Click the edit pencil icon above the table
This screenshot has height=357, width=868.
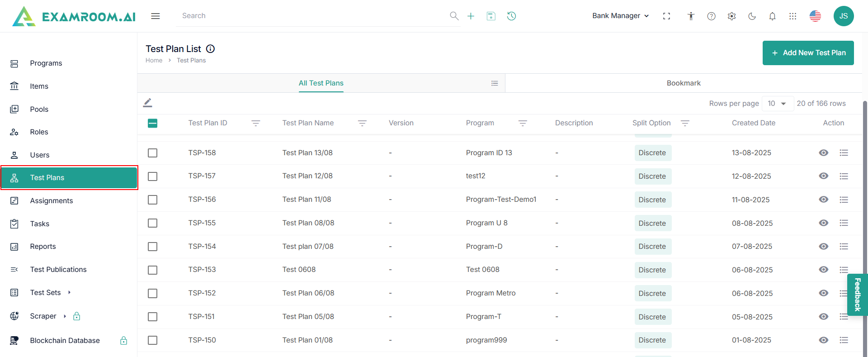click(x=148, y=103)
